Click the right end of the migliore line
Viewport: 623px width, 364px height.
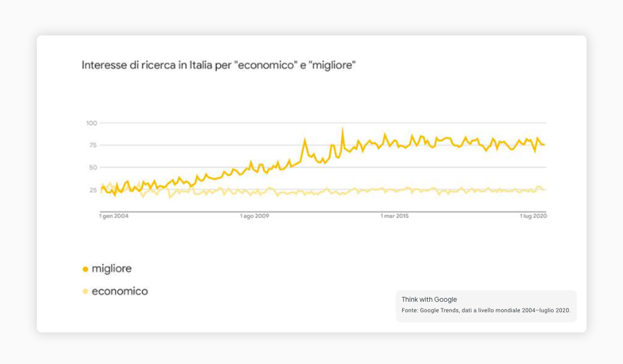click(x=544, y=145)
